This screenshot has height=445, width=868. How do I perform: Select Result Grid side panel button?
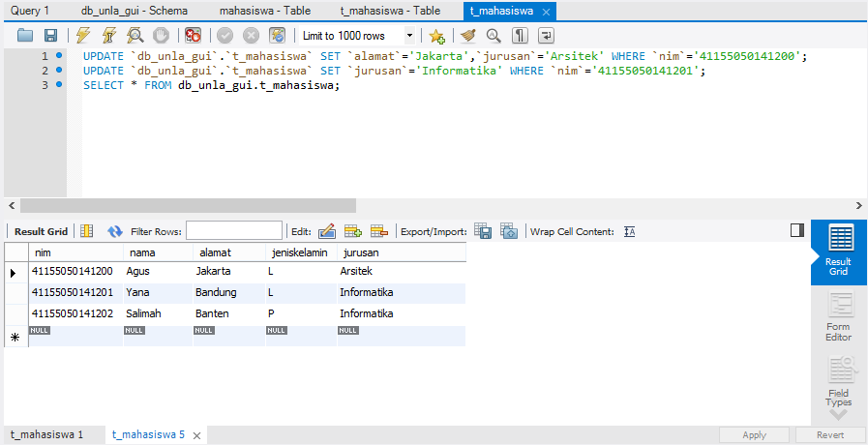[838, 252]
